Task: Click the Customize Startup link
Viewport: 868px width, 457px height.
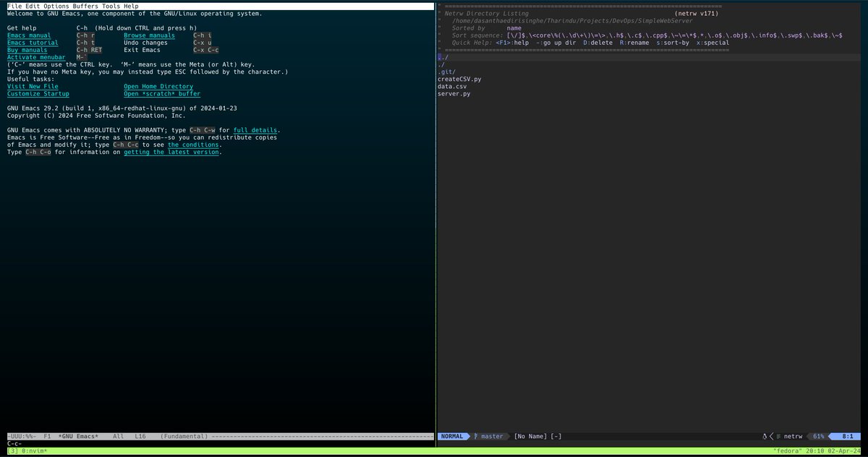Action: click(x=38, y=93)
